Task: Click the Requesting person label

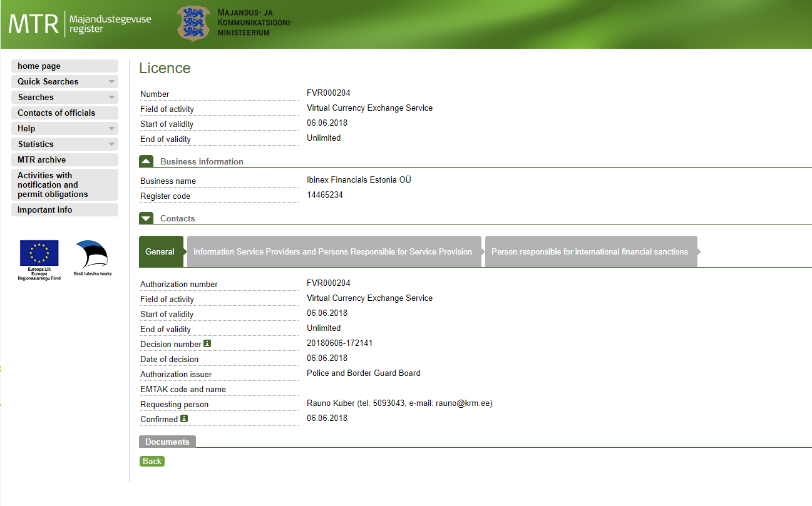Action: click(x=174, y=405)
